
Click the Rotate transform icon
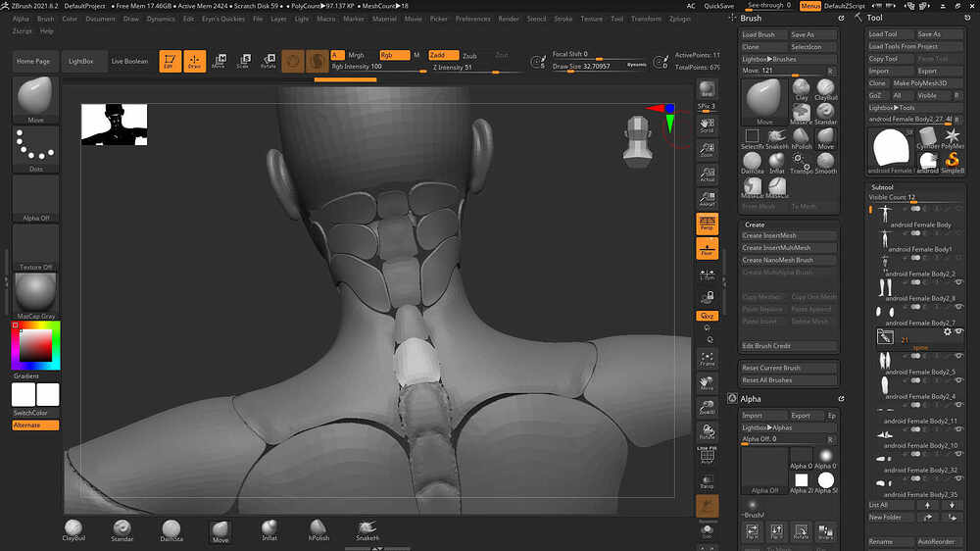click(268, 61)
